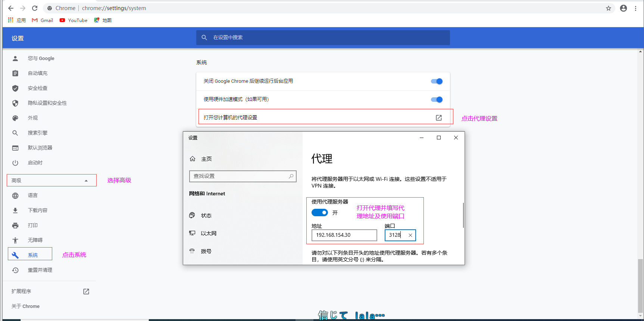This screenshot has width=644, height=321.
Task: Click the open-external icon for proxy settings
Action: coord(439,118)
